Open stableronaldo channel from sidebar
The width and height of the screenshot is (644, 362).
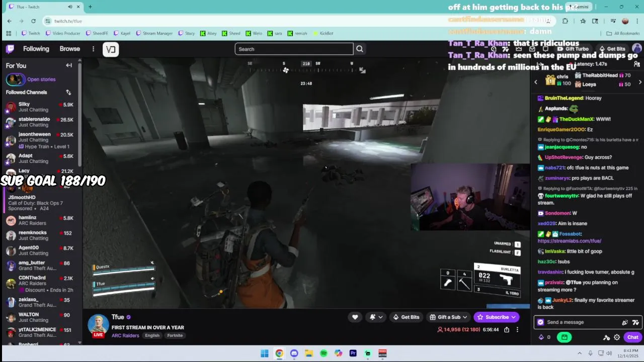click(40, 122)
